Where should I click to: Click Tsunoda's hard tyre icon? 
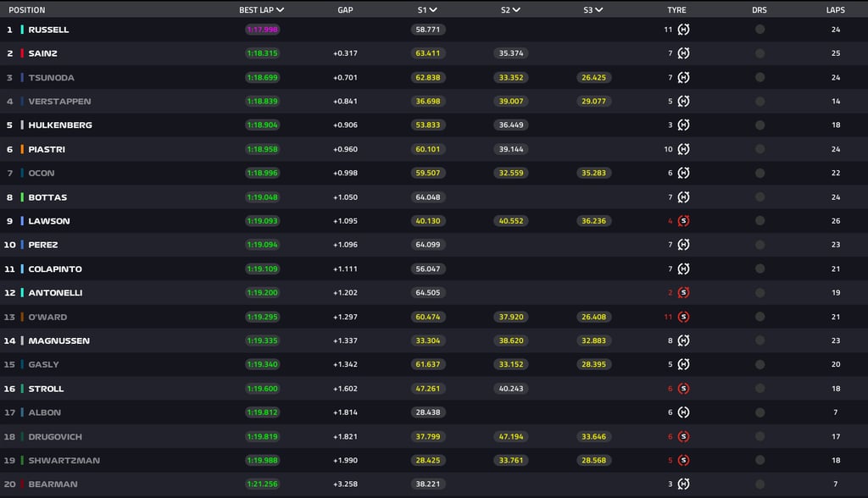tap(684, 77)
